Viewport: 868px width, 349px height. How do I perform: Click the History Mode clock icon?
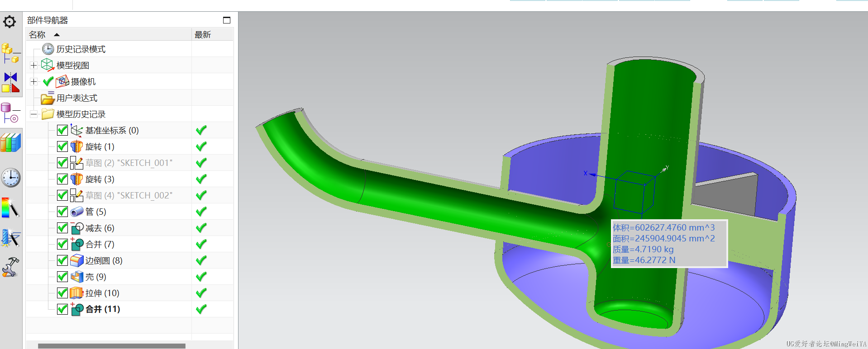pos(48,49)
